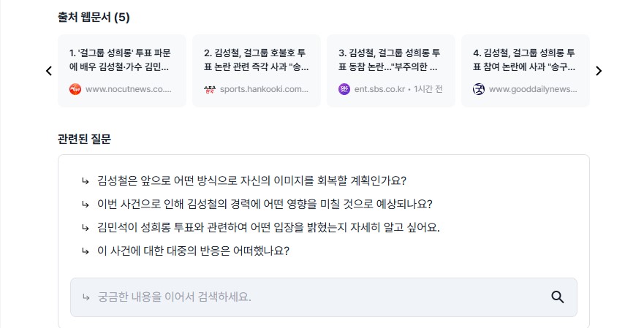This screenshot has height=328, width=644.
Task: Click the magnifier search icon in follow-up box
Action: 557,297
